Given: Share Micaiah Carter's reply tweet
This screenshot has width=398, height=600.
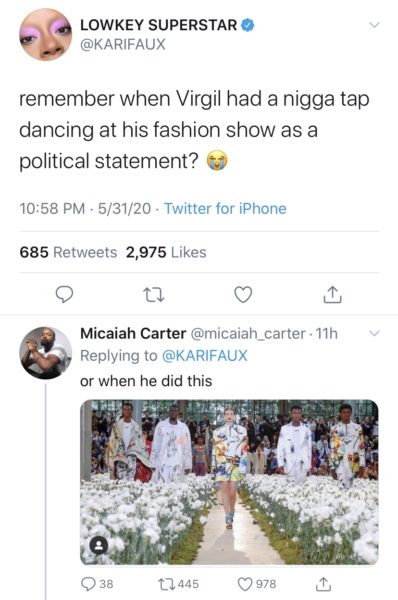Looking at the screenshot, I should coord(323,584).
